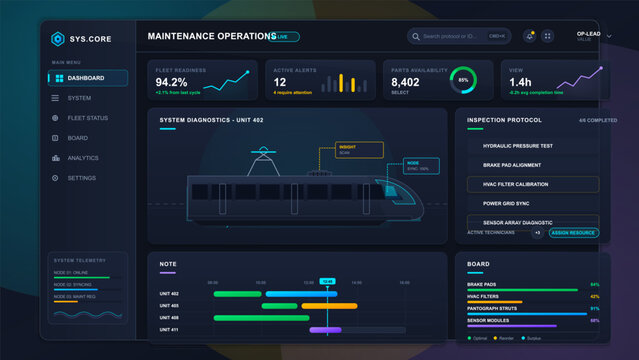Focus the Search protocol or ID field
639x360 pixels.
(459, 36)
